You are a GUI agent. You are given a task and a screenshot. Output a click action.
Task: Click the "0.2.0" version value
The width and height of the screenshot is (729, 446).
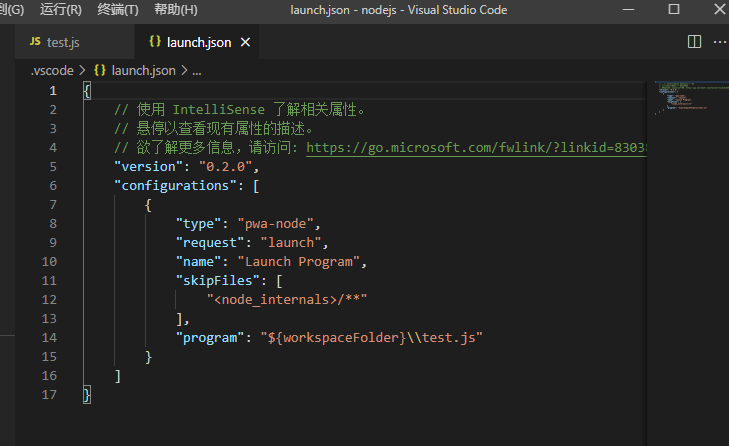[x=225, y=167]
